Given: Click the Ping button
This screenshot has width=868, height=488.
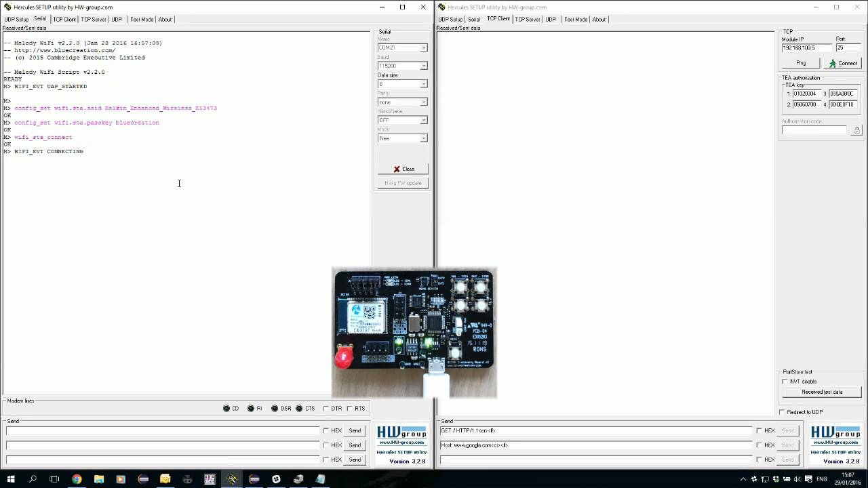Looking at the screenshot, I should coord(801,63).
